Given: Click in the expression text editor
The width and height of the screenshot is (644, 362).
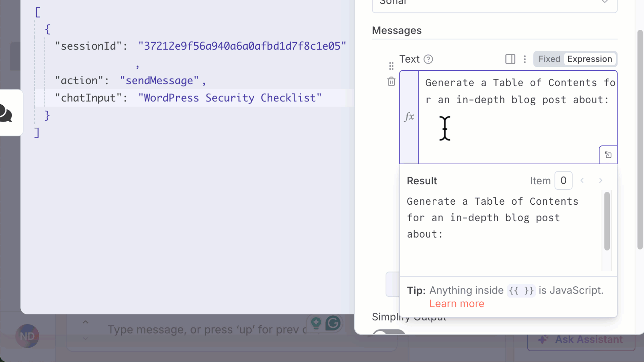Looking at the screenshot, I should click(x=517, y=127).
